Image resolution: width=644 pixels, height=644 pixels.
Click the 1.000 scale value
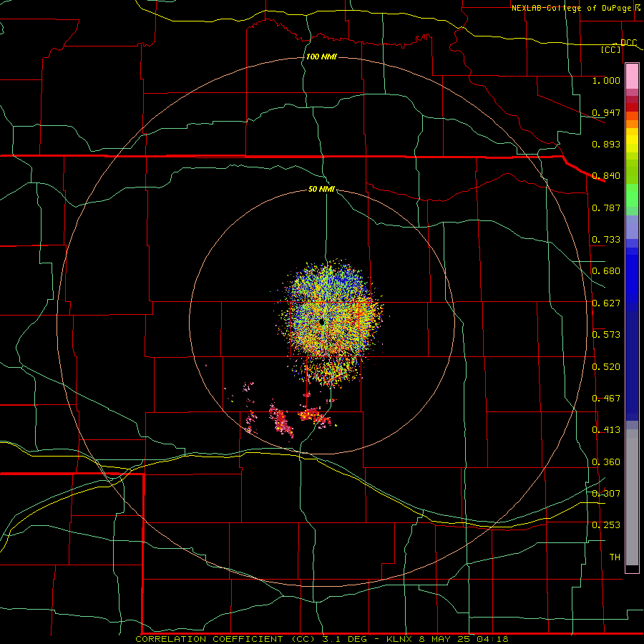[606, 80]
